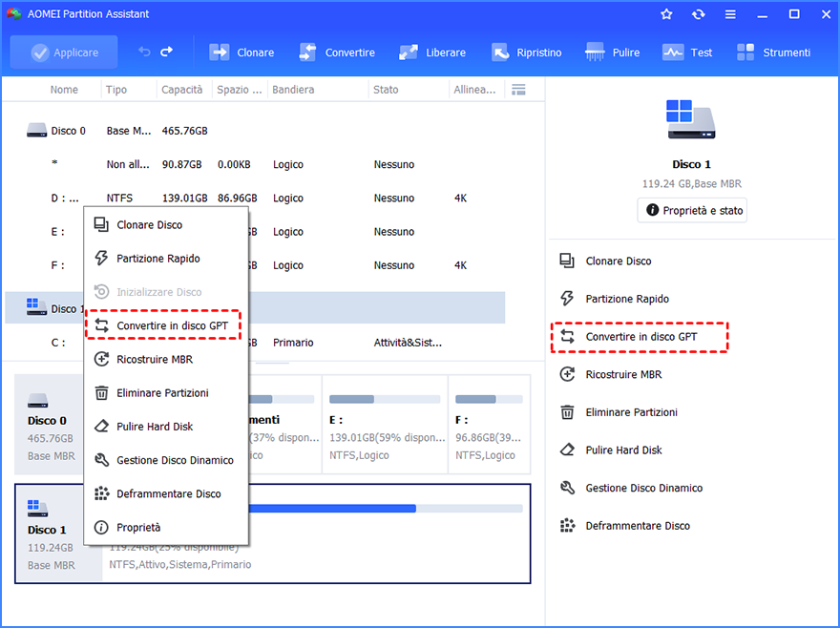Click the wrench icon beside right-panel Gestione Disco Dinamico
840x628 pixels.
click(567, 488)
